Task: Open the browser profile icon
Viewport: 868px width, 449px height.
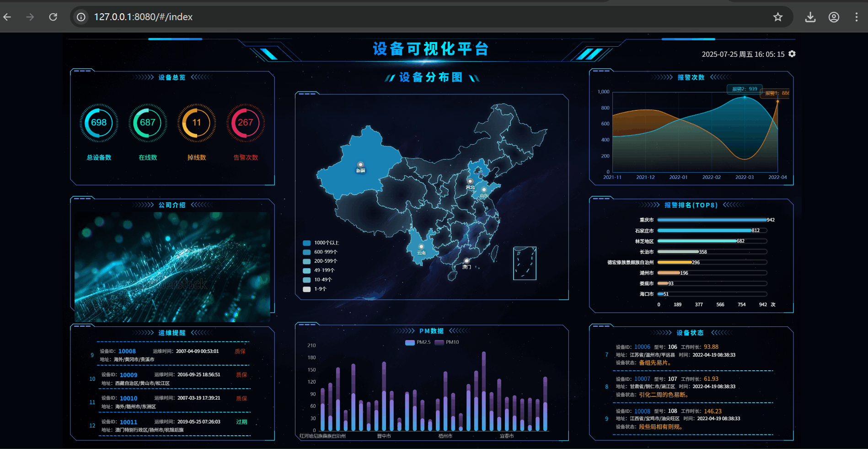Action: [x=834, y=17]
